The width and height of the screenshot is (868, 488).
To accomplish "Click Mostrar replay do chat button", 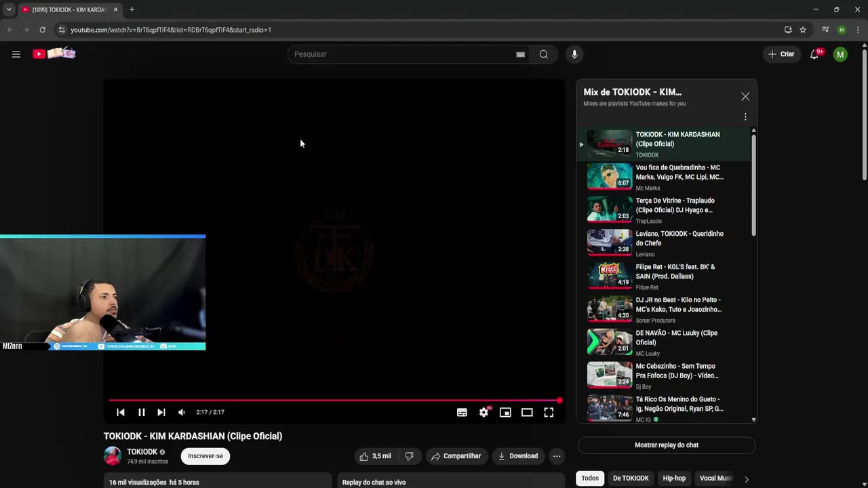I will [666, 445].
